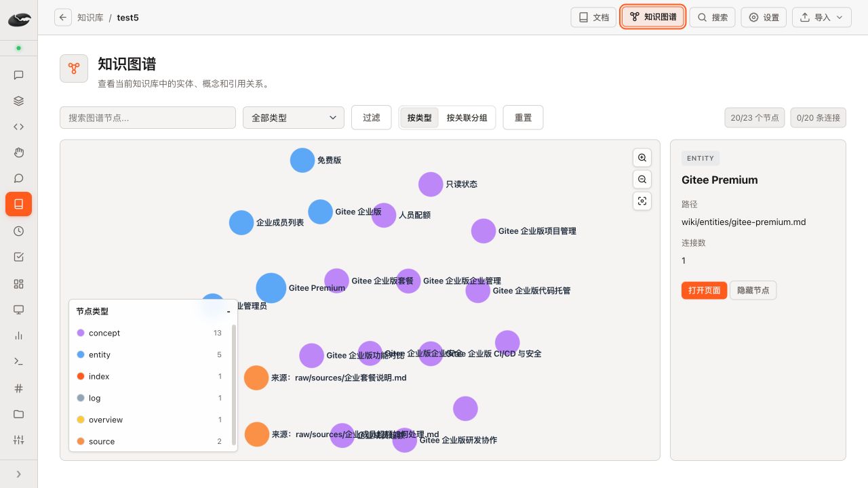Click the purple concept legend dot
This screenshot has width=868, height=488.
coord(81,333)
